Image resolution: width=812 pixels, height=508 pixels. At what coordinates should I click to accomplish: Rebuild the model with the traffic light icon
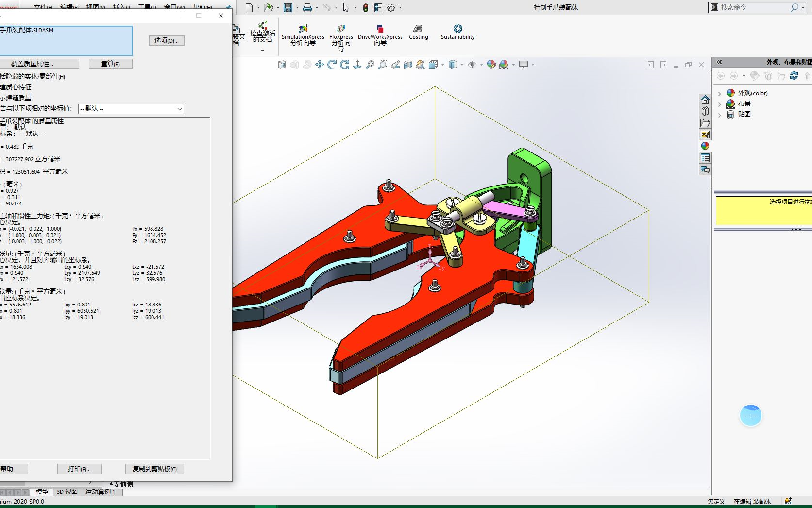tap(365, 8)
